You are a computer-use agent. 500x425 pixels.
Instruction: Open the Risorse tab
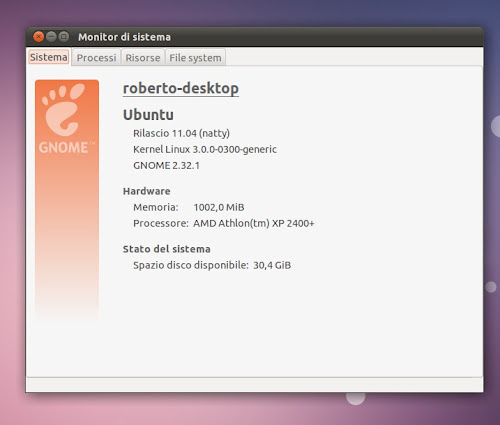coord(143,58)
